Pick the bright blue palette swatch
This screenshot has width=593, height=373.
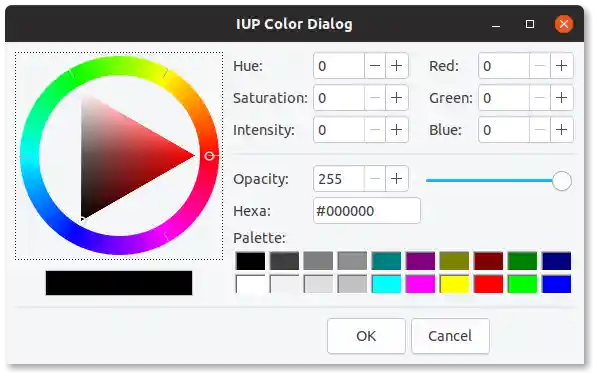coord(556,284)
